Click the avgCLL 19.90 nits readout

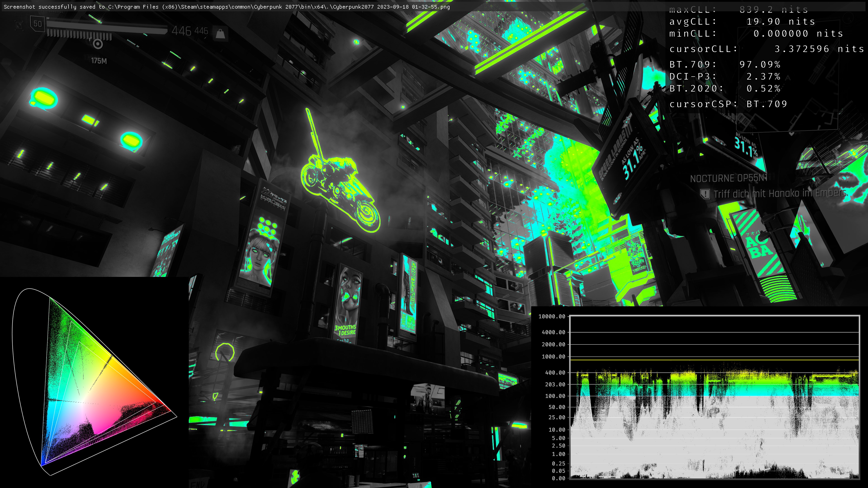tap(742, 21)
